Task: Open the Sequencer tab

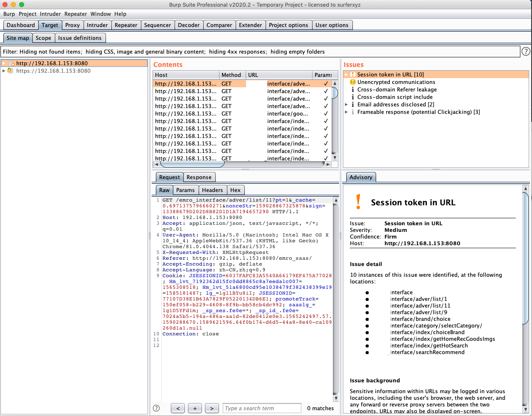Action: [158, 25]
